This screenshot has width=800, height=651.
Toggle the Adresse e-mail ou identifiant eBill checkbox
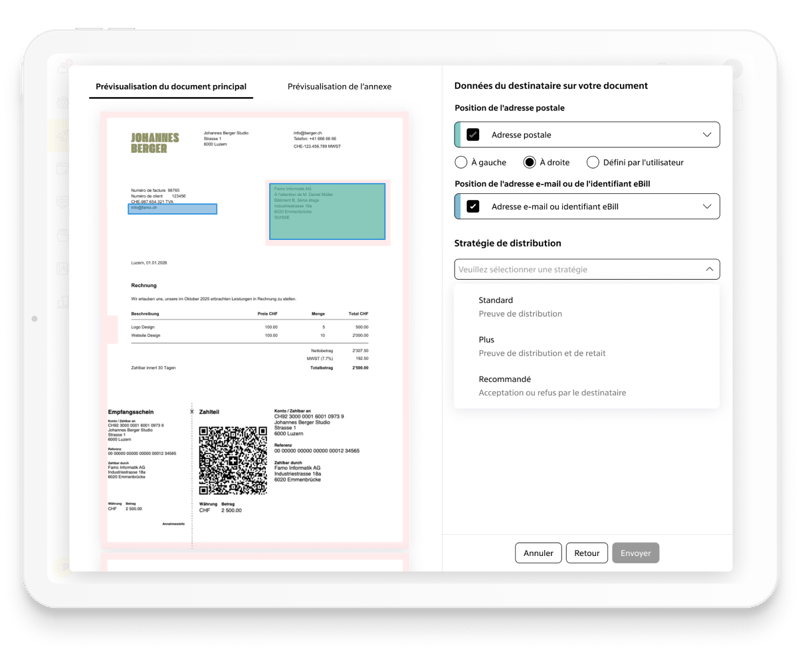coord(473,207)
